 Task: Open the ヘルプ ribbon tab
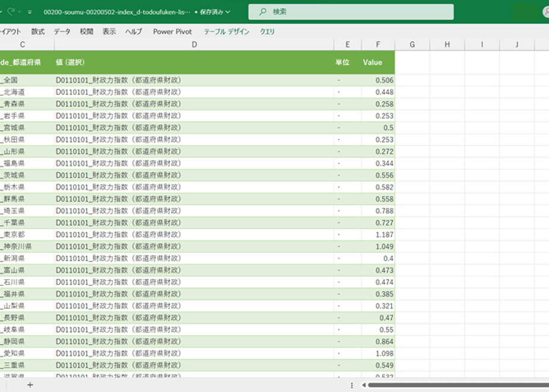(134, 31)
